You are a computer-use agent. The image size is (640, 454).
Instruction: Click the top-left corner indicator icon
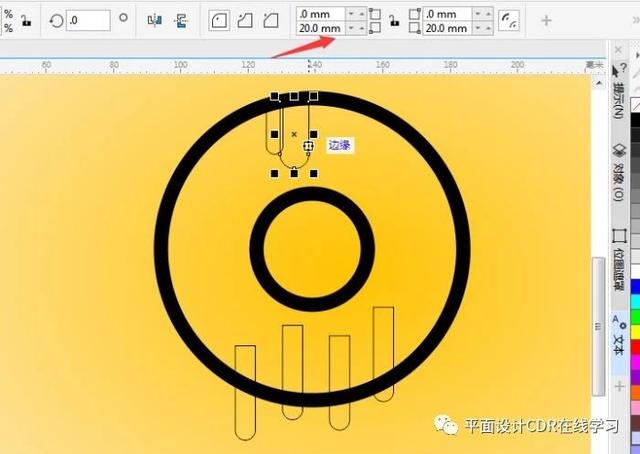click(x=375, y=14)
